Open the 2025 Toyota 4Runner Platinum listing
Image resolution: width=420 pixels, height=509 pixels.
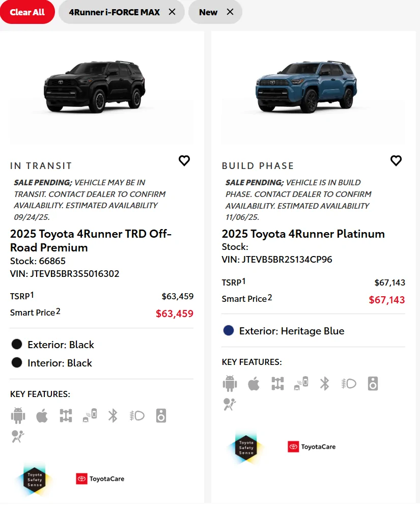pos(303,234)
